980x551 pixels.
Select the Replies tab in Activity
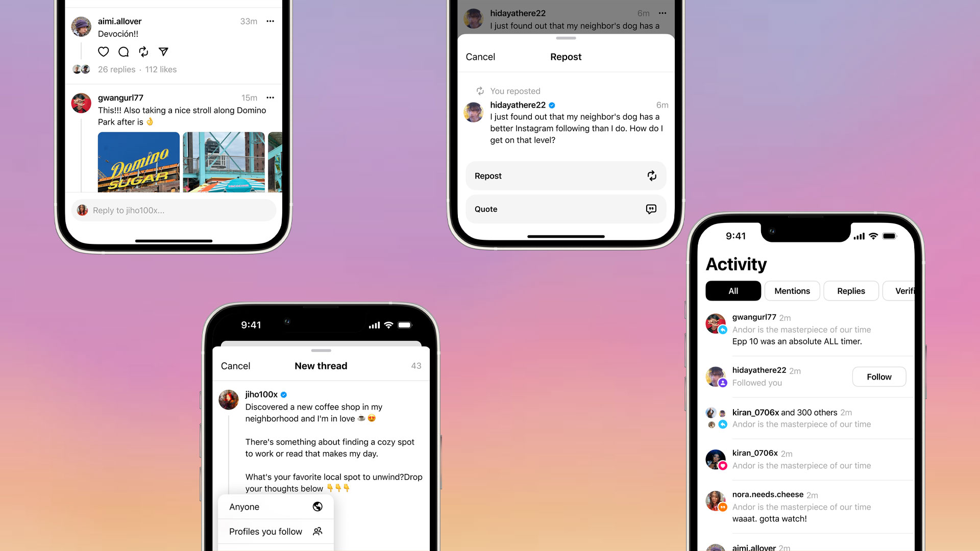[x=851, y=291]
